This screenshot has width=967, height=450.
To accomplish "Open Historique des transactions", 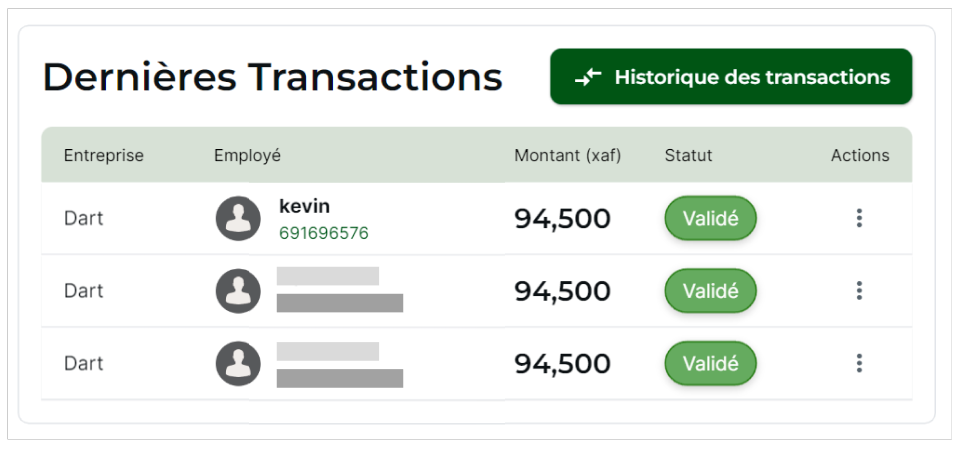I will tap(731, 77).
